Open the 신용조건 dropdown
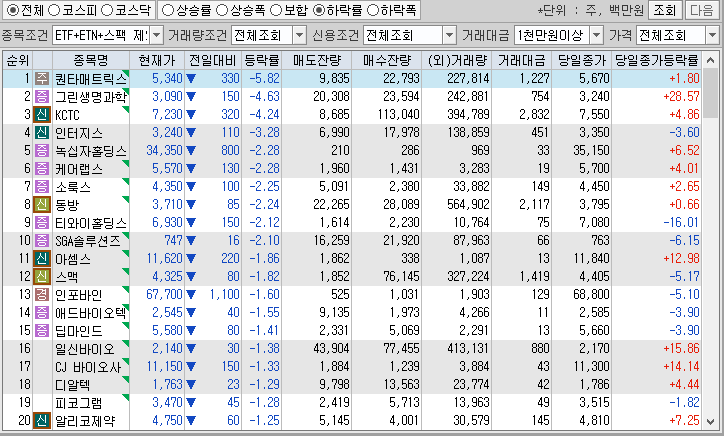Viewport: 724px width, 436px height. click(x=449, y=35)
